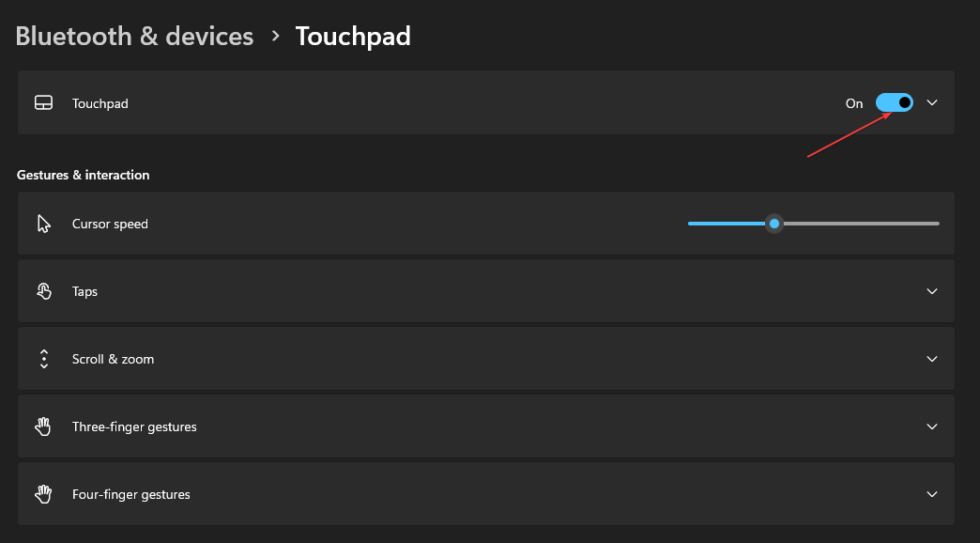Adjust the Cursor speed slider handle
The height and width of the screenshot is (543, 980).
[773, 224]
